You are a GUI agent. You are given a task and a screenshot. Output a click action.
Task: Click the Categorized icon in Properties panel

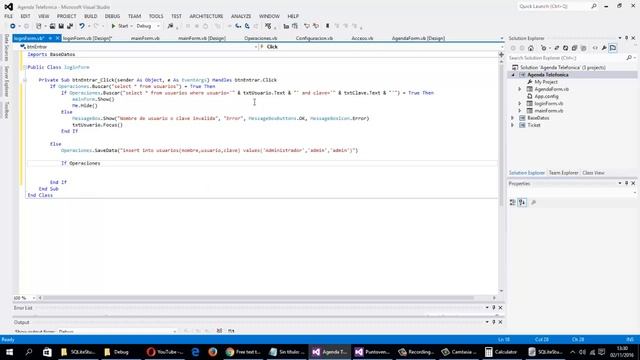[x=513, y=202]
